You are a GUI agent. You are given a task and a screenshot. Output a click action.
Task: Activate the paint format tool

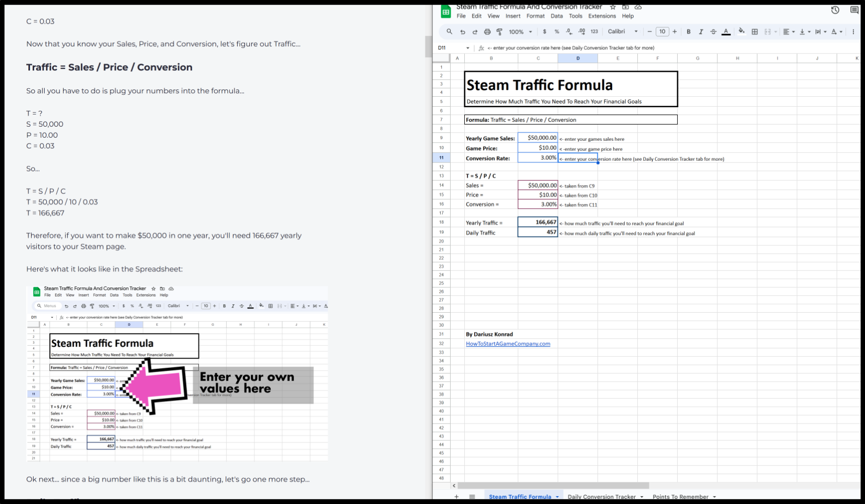coord(500,32)
